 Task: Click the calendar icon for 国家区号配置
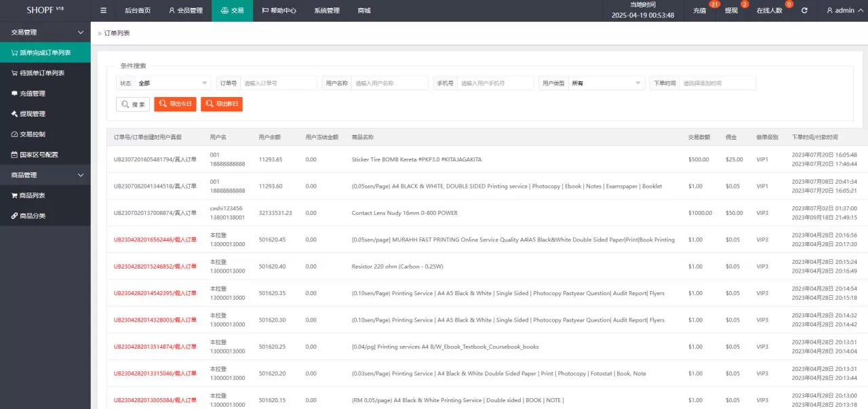14,155
